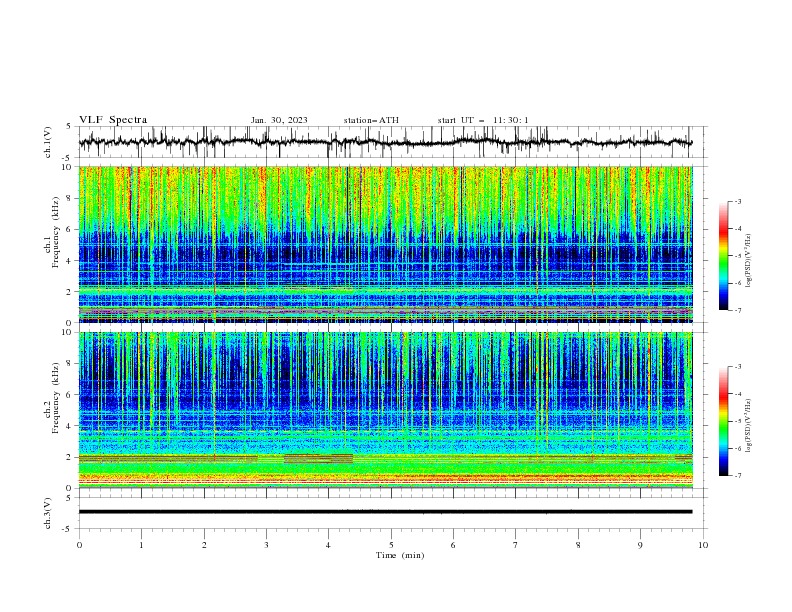Select the "Jan. 30, 2023" date label
792x612 pixels.
pyautogui.click(x=279, y=120)
